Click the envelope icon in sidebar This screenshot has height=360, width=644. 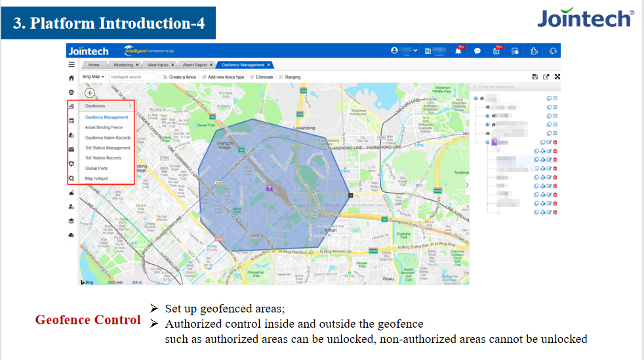click(x=71, y=149)
